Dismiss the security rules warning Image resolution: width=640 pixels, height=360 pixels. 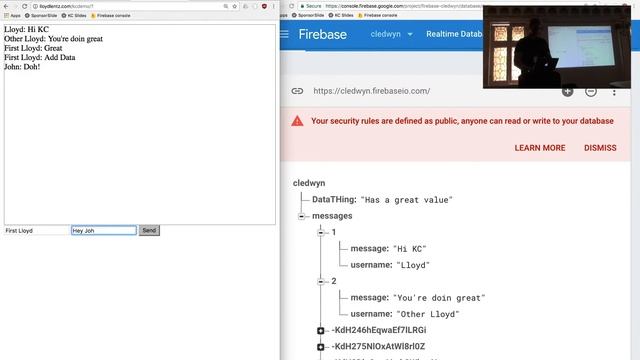(600, 148)
